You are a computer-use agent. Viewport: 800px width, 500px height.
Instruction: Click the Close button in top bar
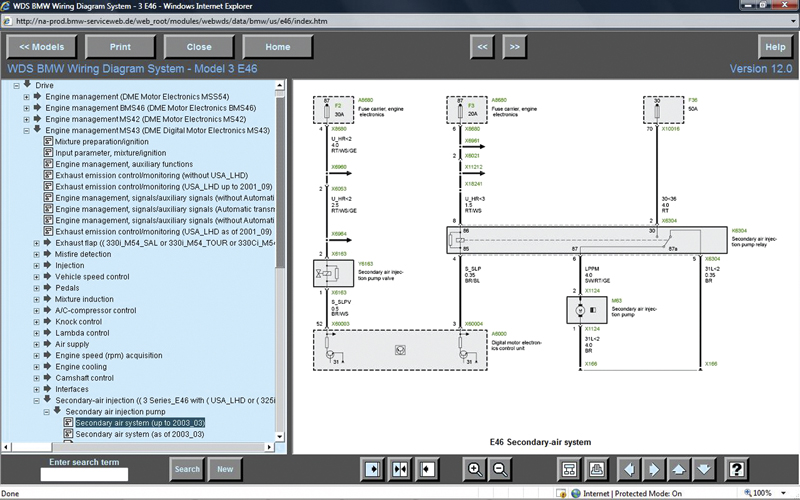[x=199, y=47]
